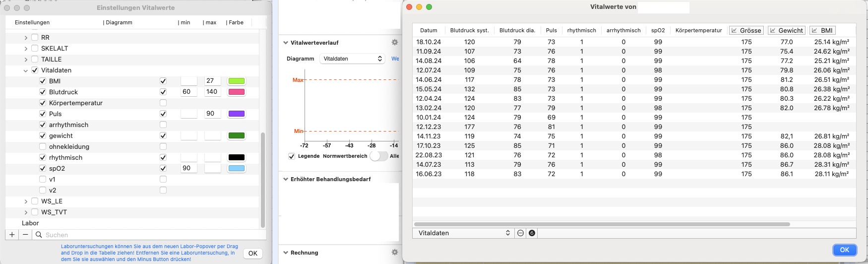
Task: Open the spO2 light blue color swatch
Action: click(237, 168)
